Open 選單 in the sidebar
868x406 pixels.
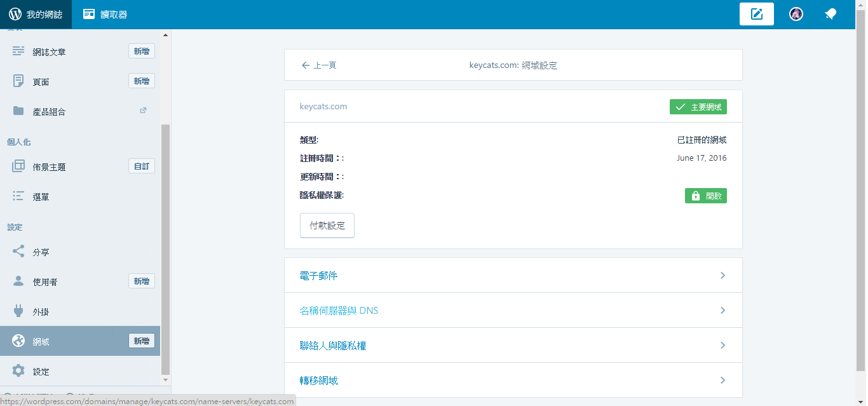tap(41, 197)
